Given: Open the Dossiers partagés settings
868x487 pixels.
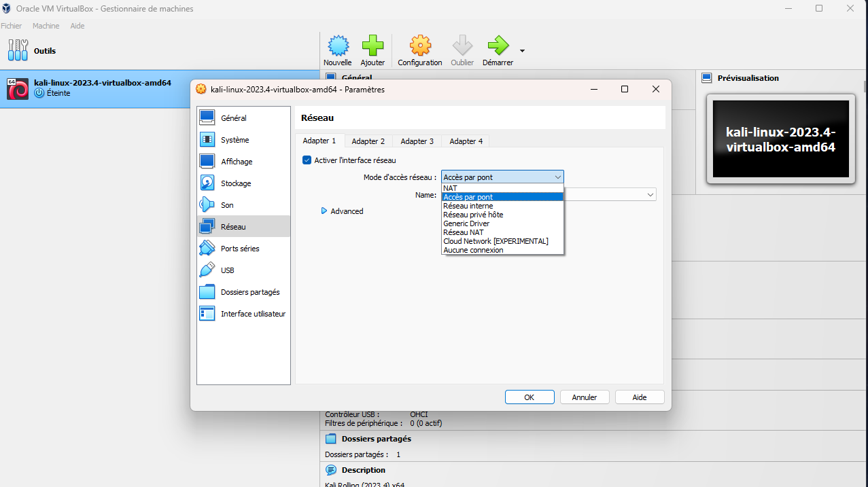Looking at the screenshot, I should point(249,292).
